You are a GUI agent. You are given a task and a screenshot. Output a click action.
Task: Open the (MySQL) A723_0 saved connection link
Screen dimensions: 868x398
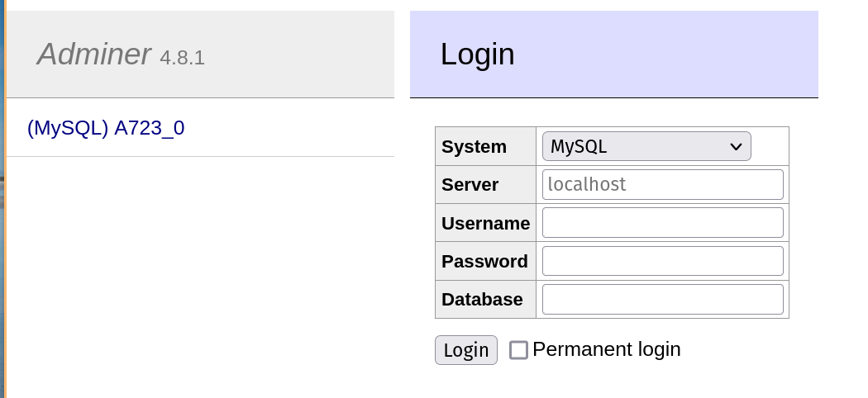tap(106, 128)
